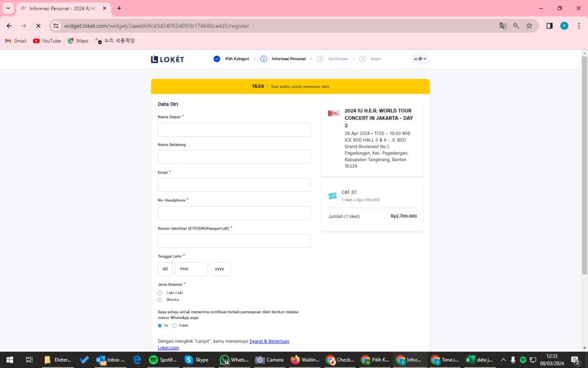
Task: Open Firefox Waiting window from taskbar
Action: pyautogui.click(x=305, y=360)
